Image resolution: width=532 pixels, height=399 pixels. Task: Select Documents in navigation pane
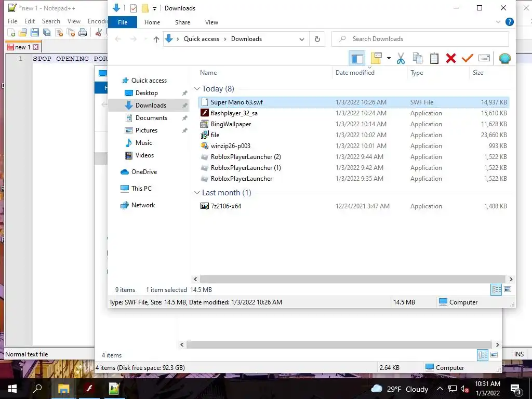[x=151, y=118]
